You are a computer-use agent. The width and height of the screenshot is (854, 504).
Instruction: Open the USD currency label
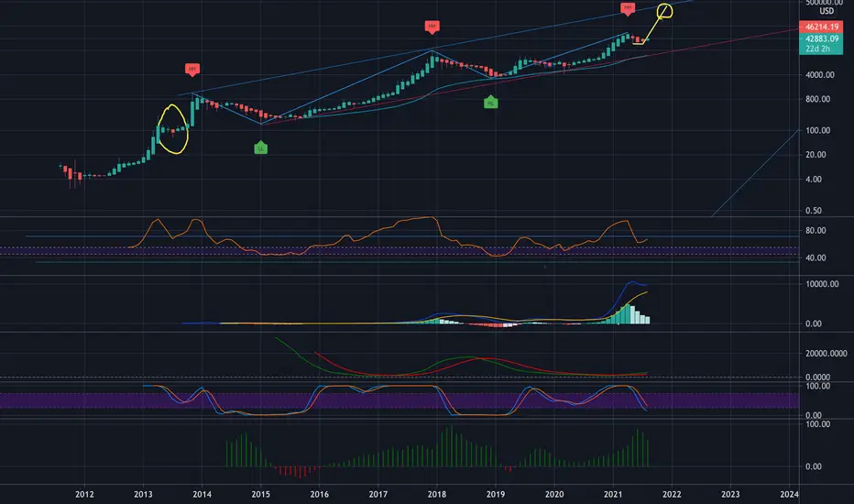click(827, 11)
